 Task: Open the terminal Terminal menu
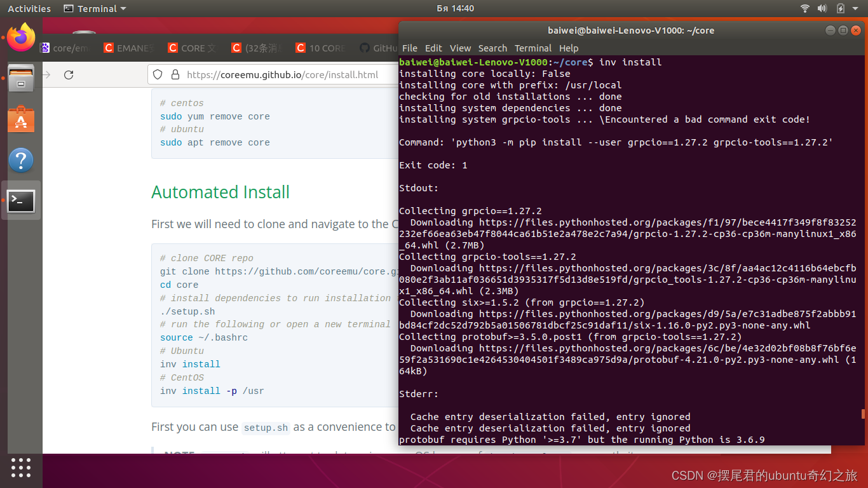pos(533,48)
